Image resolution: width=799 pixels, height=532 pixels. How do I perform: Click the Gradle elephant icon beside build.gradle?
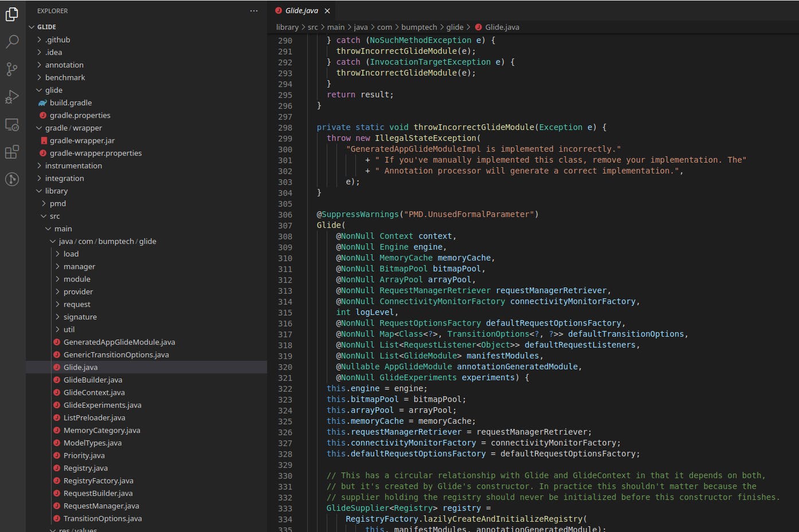[42, 103]
